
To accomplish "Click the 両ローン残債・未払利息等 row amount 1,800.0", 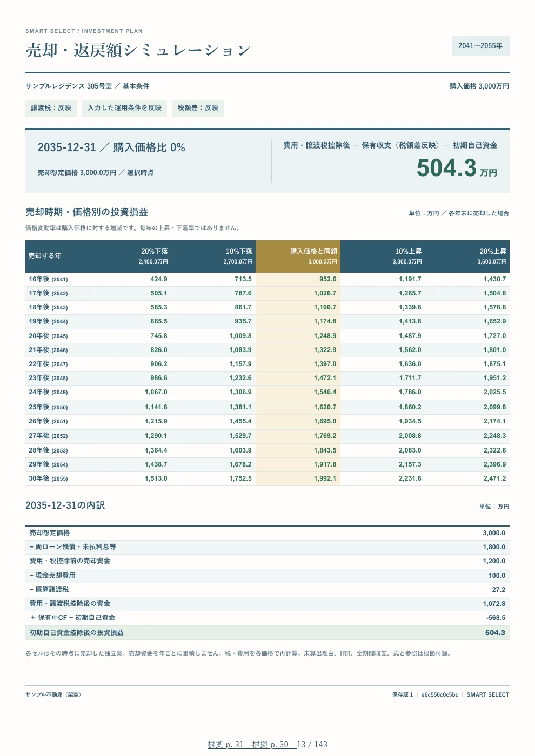I will click(494, 547).
